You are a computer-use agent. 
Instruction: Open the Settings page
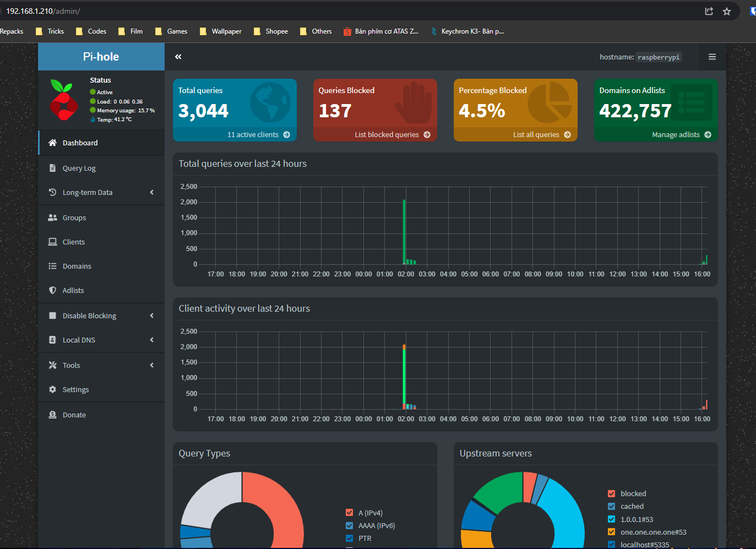[101, 389]
